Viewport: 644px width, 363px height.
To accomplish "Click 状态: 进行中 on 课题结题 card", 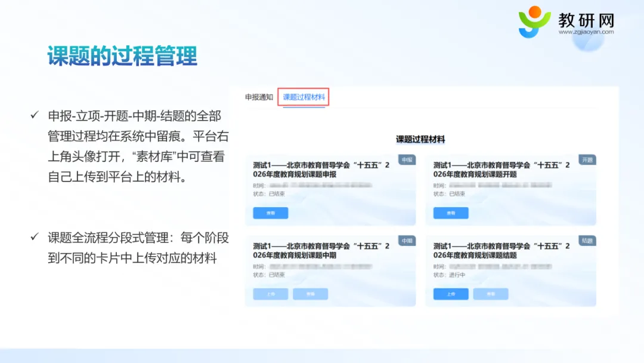I will pos(450,275).
